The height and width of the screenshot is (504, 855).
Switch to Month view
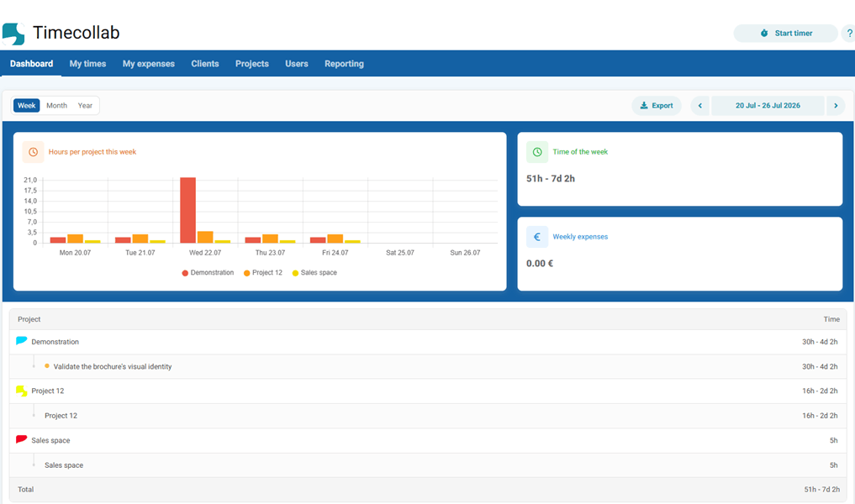click(x=56, y=106)
